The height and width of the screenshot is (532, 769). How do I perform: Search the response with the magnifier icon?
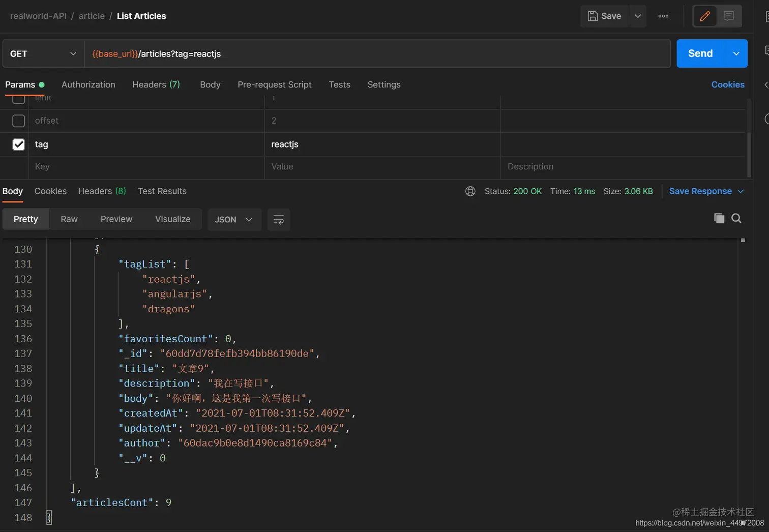[x=736, y=218]
